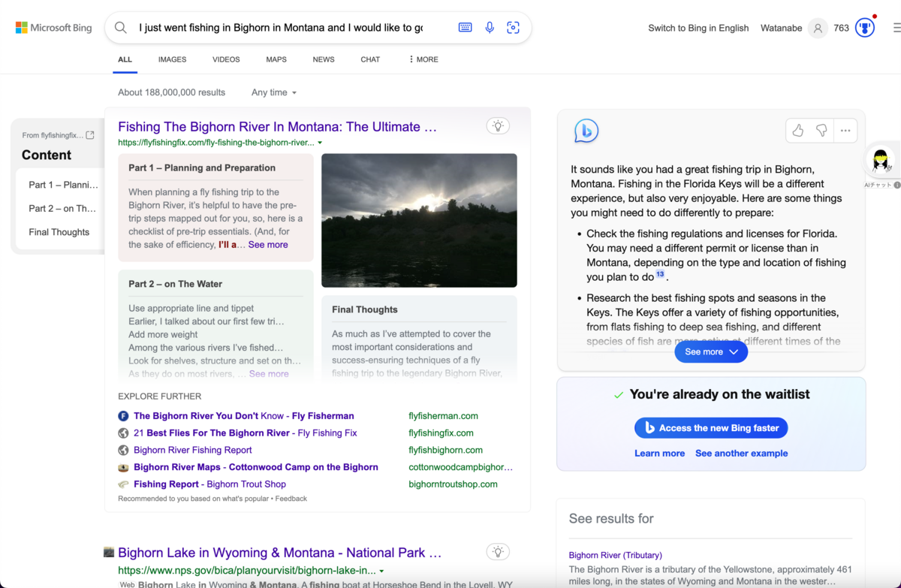Image resolution: width=901 pixels, height=588 pixels.
Task: Open Bighorn Lake in Wyoming & Montana result
Action: tap(279, 553)
